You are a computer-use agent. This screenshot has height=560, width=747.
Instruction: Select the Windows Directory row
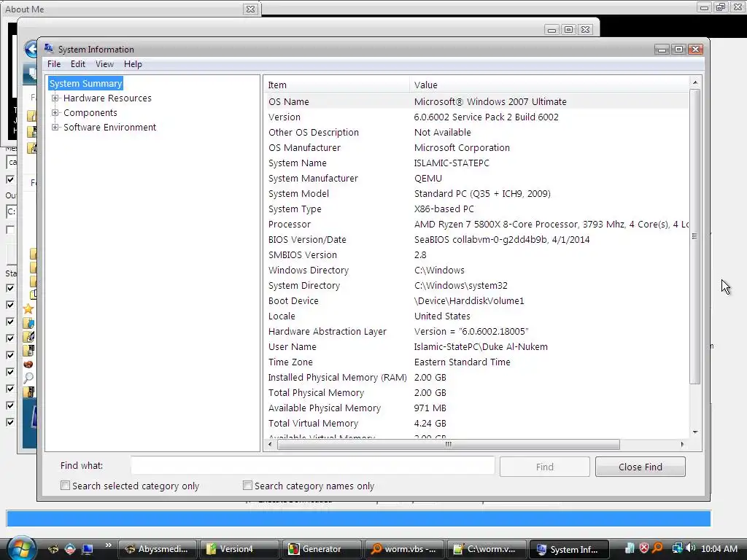click(x=476, y=270)
